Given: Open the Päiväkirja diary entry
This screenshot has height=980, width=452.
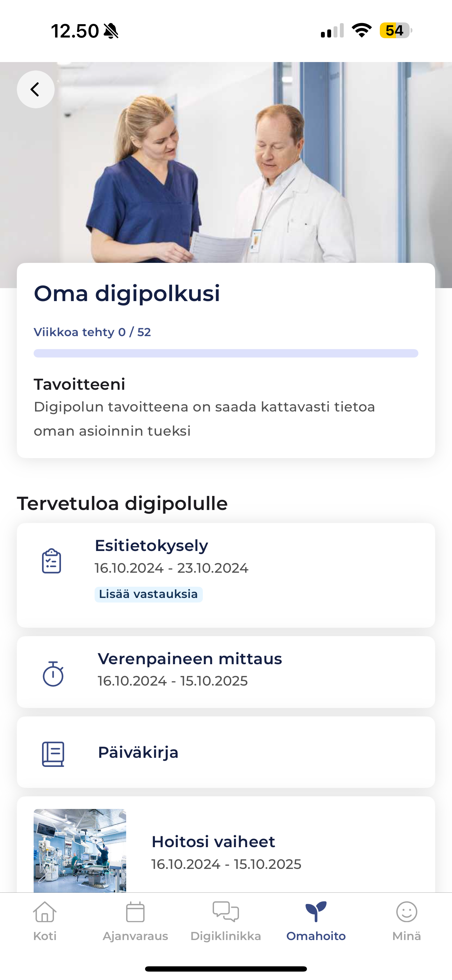Looking at the screenshot, I should (138, 753).
